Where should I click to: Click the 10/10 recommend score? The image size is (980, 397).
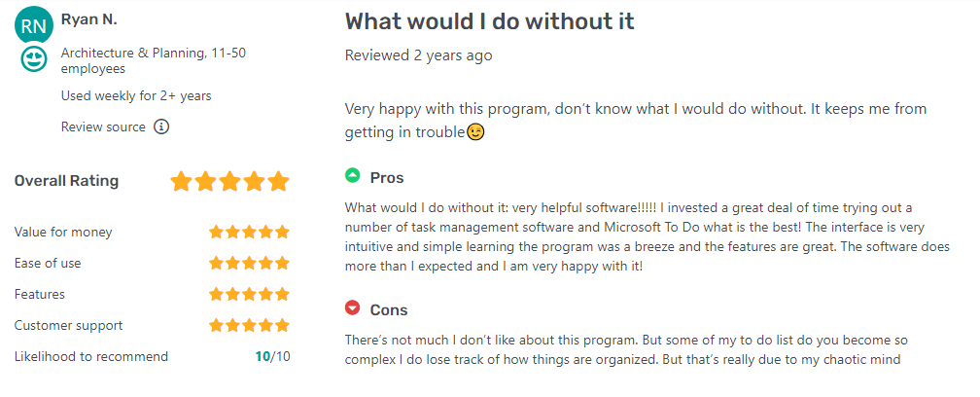point(272,356)
